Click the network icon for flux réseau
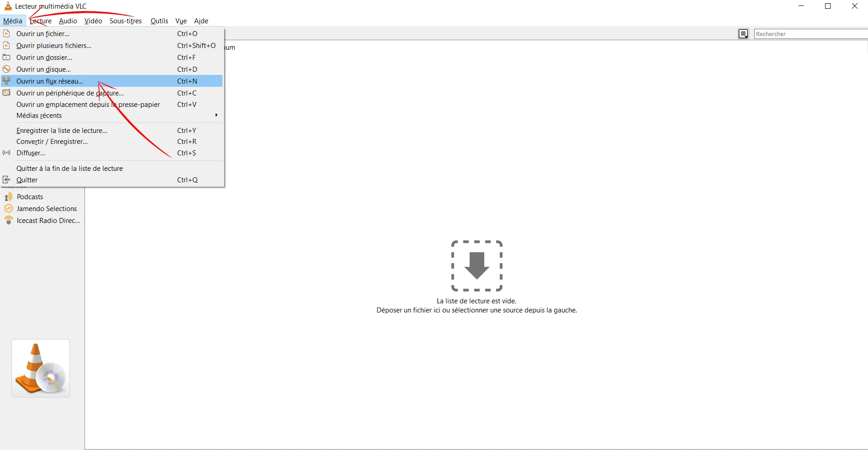 [x=6, y=81]
